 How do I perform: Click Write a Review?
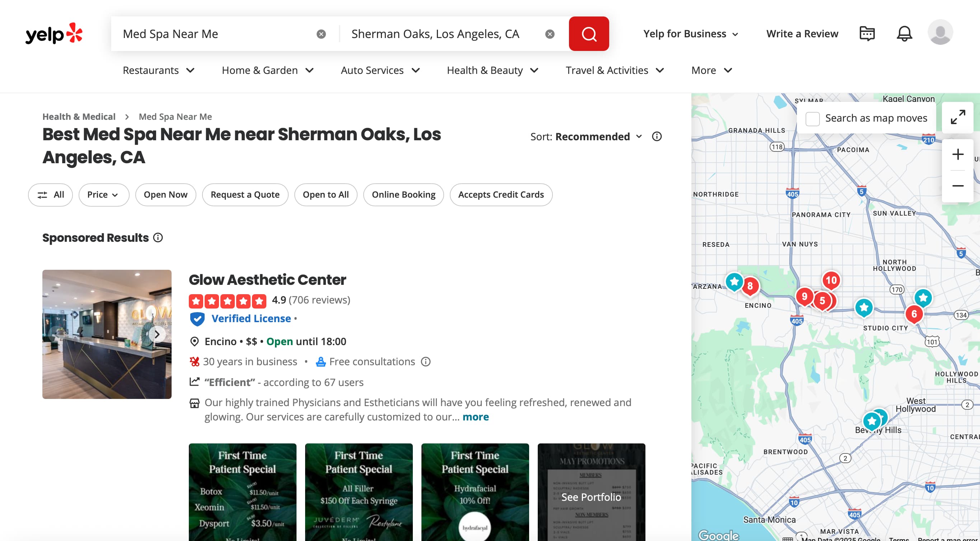tap(802, 34)
